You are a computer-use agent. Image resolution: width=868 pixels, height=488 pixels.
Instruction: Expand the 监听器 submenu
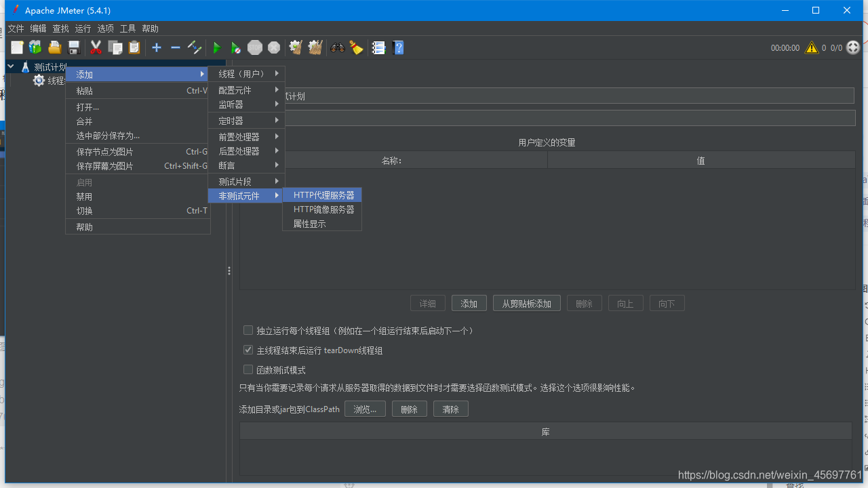coord(247,104)
